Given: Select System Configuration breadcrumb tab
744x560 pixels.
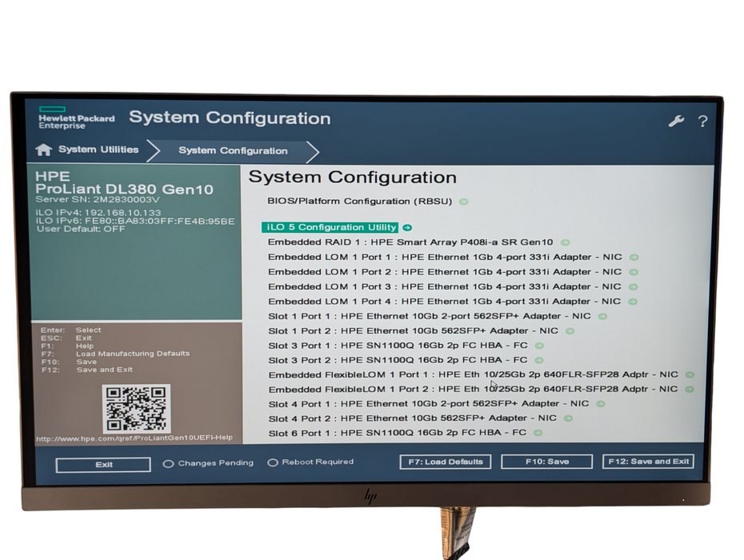Looking at the screenshot, I should pyautogui.click(x=233, y=150).
